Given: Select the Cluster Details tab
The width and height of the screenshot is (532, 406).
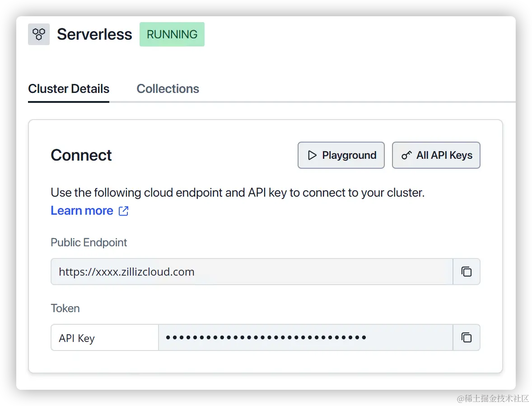Looking at the screenshot, I should [69, 89].
